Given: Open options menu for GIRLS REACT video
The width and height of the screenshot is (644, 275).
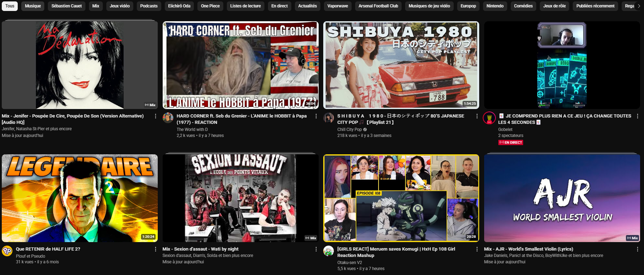Looking at the screenshot, I should tap(477, 249).
